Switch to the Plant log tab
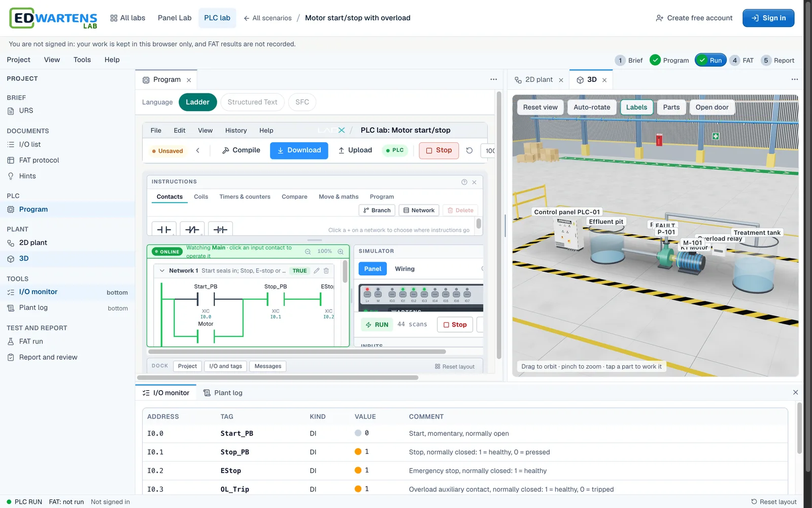The image size is (812, 508). 223,393
